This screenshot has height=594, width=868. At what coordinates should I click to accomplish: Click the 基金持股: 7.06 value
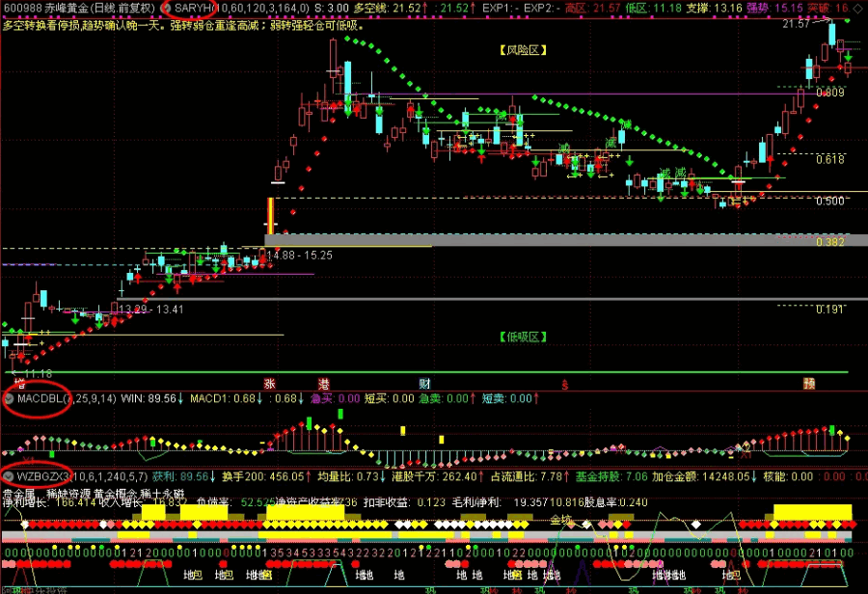click(x=611, y=476)
